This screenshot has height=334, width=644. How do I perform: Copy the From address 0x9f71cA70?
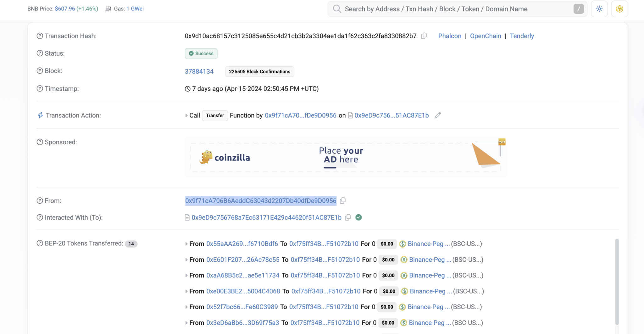point(343,200)
